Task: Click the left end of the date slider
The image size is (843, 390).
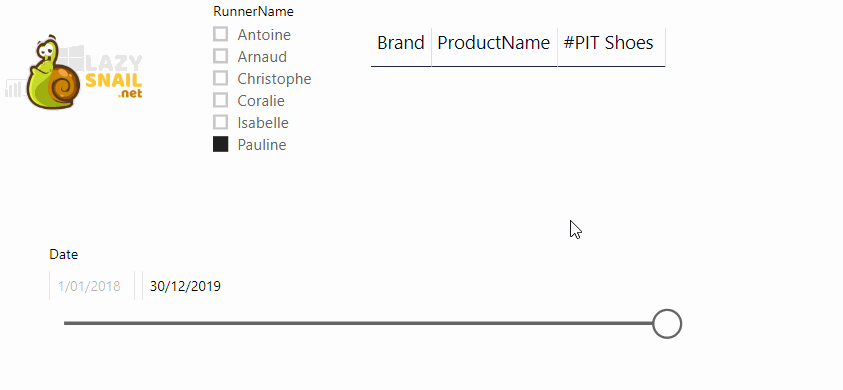Action: click(66, 323)
